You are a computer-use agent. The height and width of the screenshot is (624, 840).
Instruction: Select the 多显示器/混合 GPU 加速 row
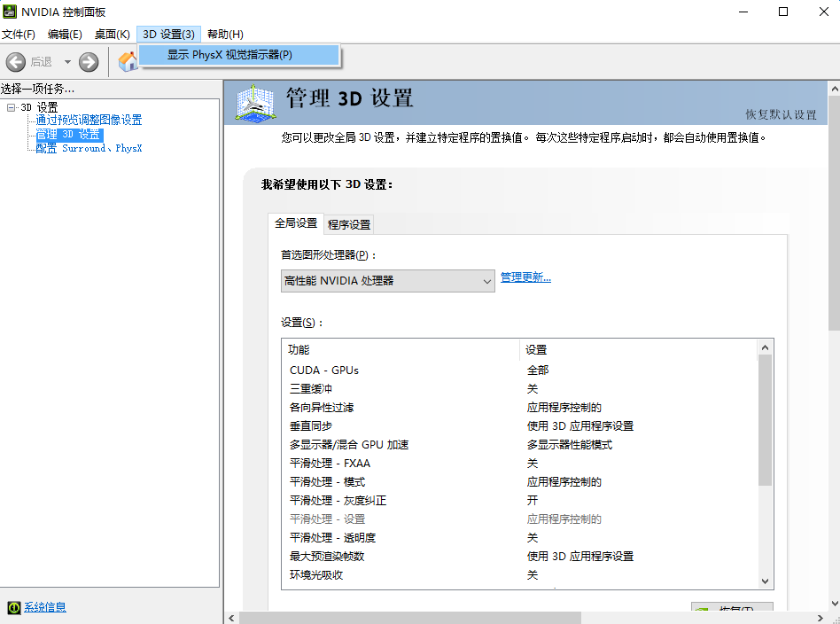[519, 444]
